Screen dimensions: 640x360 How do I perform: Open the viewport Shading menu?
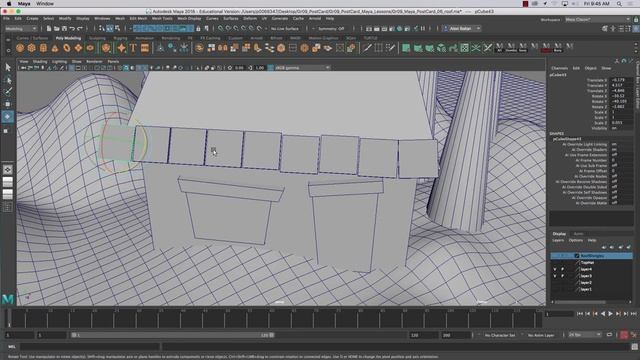click(x=40, y=62)
